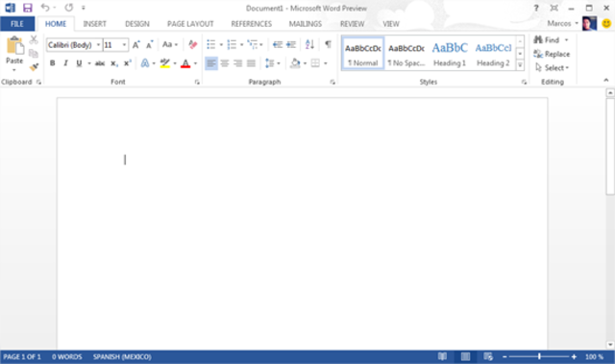Click the vertical scrollbar thumb
Viewport: 615px width, 364px height.
point(610,146)
